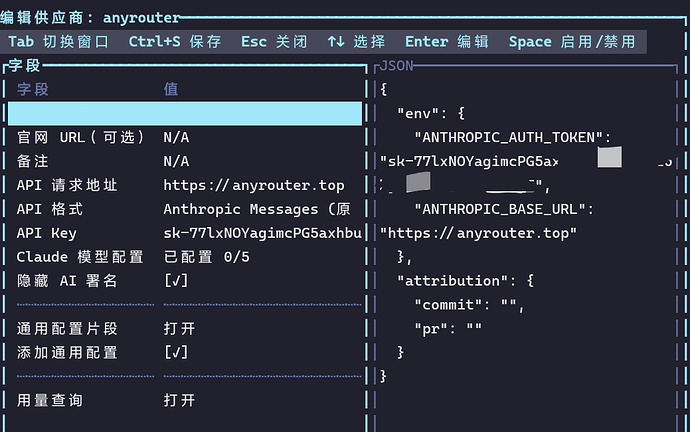This screenshot has height=432, width=690.
Task: Click the Tab 切换窗口 shortcut hint
Action: pyautogui.click(x=59, y=42)
